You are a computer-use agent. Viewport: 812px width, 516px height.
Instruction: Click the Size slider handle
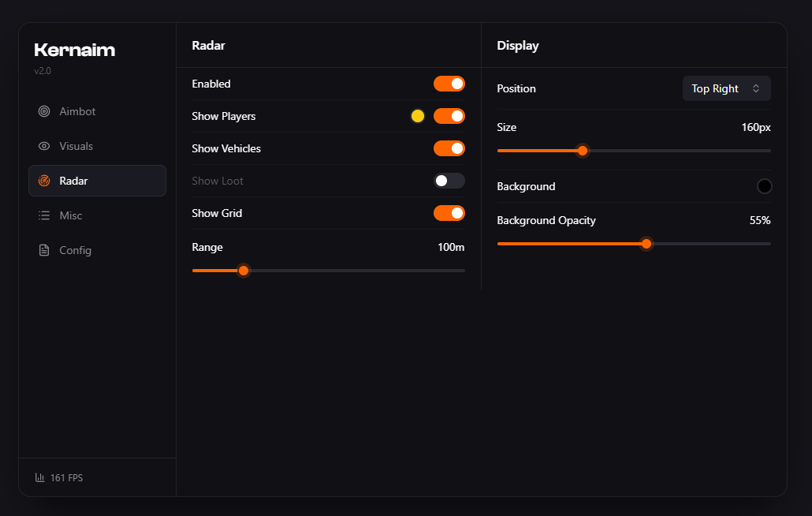[x=583, y=151]
